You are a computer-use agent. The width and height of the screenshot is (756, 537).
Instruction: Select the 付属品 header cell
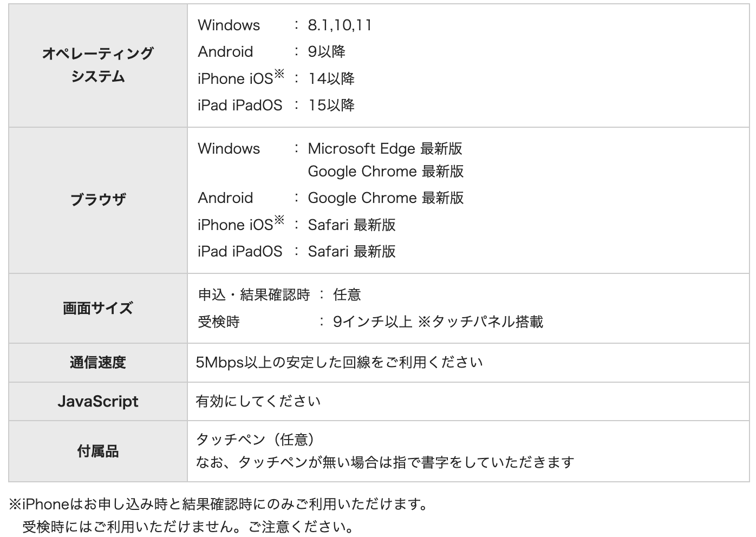pyautogui.click(x=98, y=451)
